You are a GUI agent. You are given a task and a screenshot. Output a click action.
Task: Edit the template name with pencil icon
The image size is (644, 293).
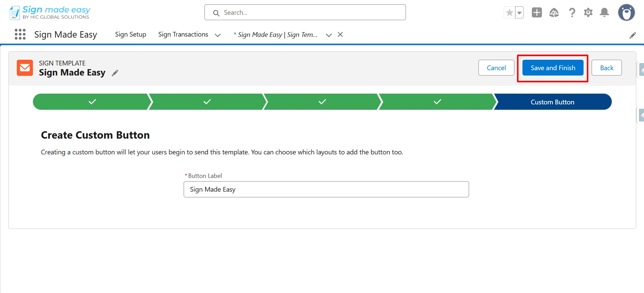115,73
